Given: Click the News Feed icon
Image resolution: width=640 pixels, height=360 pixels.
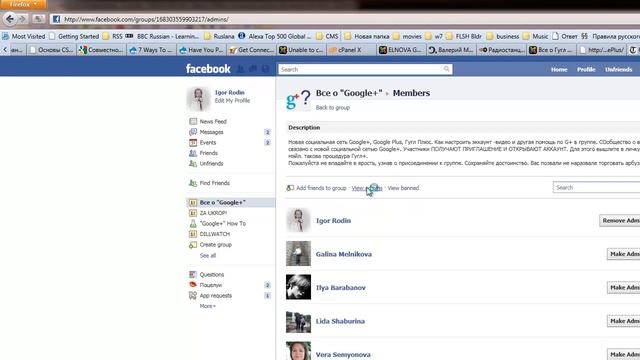Looking at the screenshot, I should pos(193,121).
